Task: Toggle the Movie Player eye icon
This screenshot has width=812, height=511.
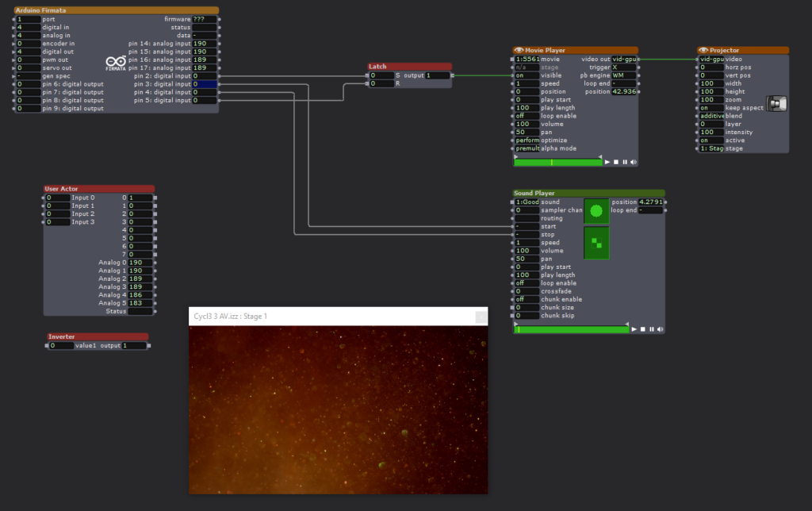Action: tap(519, 50)
